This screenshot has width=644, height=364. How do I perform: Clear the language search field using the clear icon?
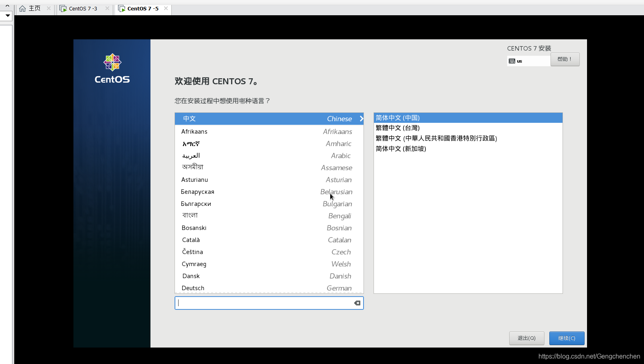357,303
